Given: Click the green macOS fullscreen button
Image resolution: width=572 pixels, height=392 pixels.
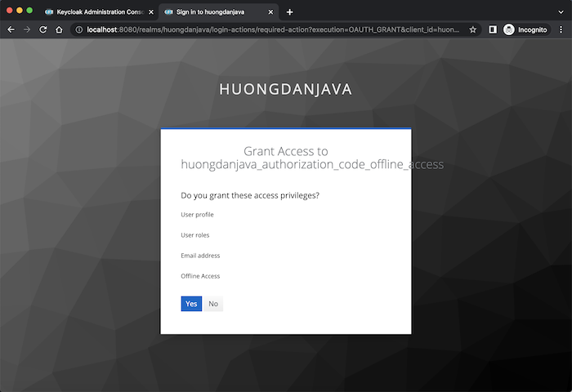Looking at the screenshot, I should pos(29,11).
